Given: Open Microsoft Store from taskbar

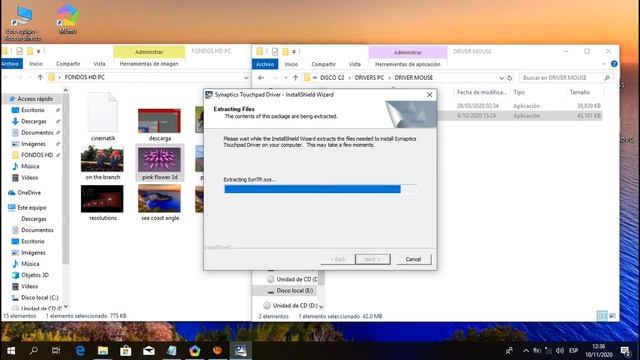Looking at the screenshot, I should coord(125,351).
